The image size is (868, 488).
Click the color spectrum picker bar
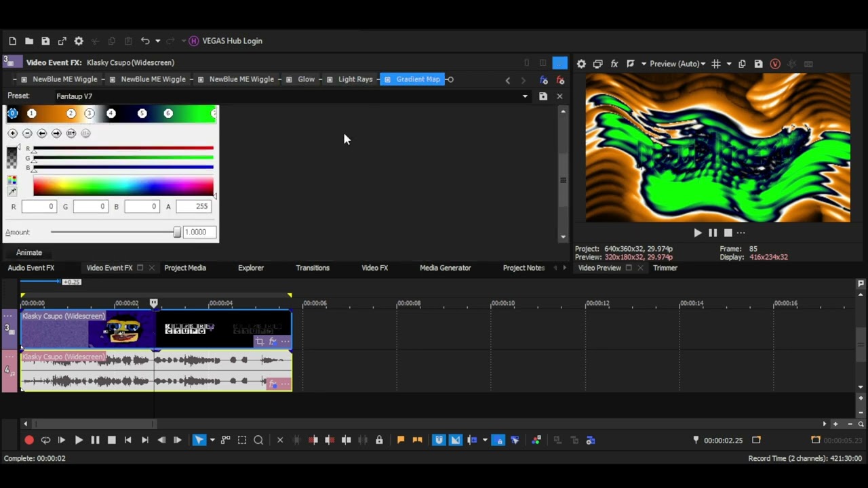click(x=123, y=186)
